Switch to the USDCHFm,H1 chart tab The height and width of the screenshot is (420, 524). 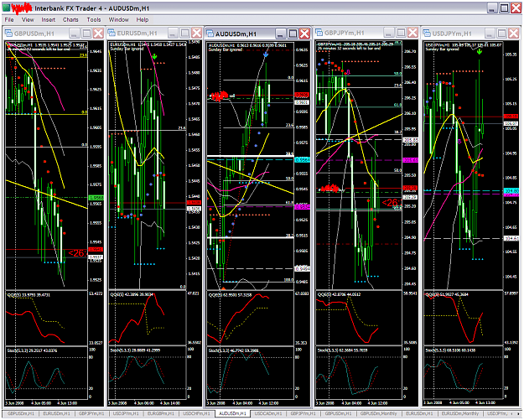pyautogui.click(x=196, y=413)
